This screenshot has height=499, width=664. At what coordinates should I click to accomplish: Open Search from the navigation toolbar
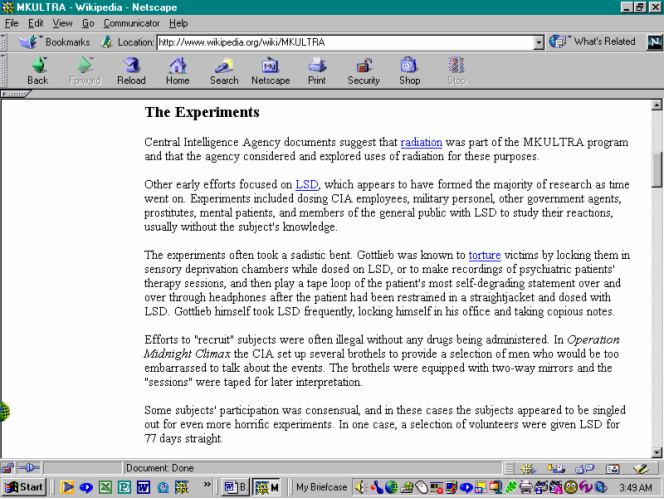click(x=224, y=70)
